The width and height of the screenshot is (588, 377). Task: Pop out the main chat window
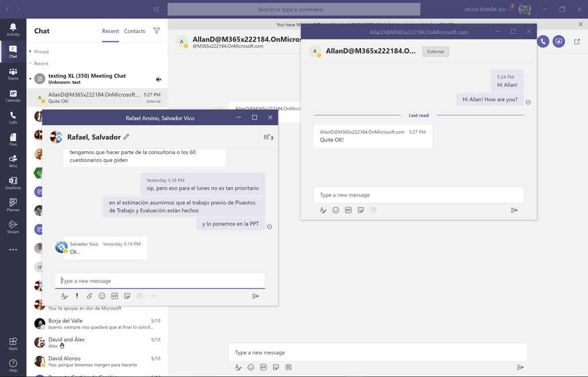577,41
